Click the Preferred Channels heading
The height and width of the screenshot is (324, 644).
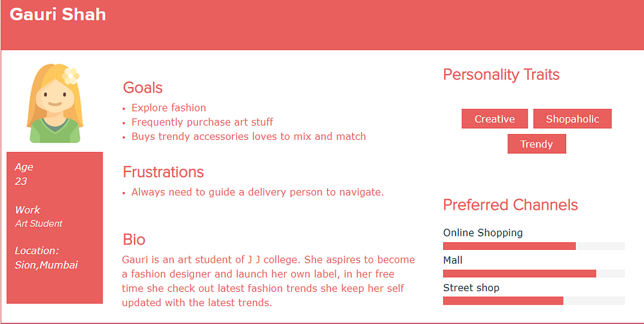coord(510,205)
